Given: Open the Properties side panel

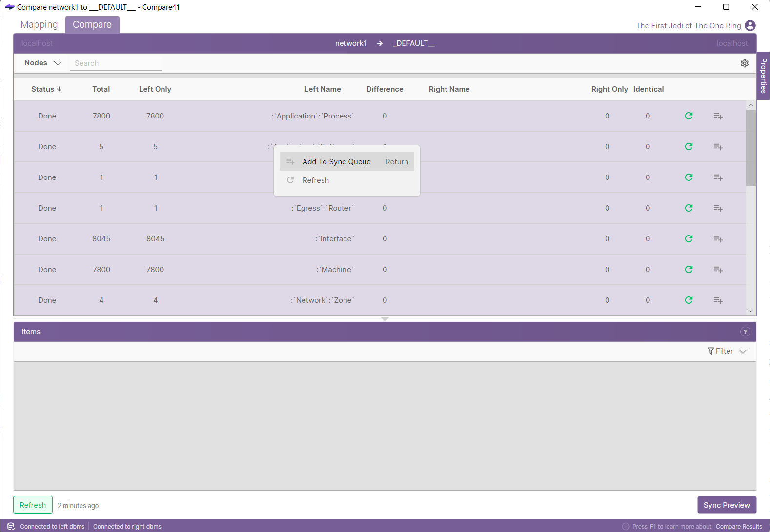Looking at the screenshot, I should 763,76.
